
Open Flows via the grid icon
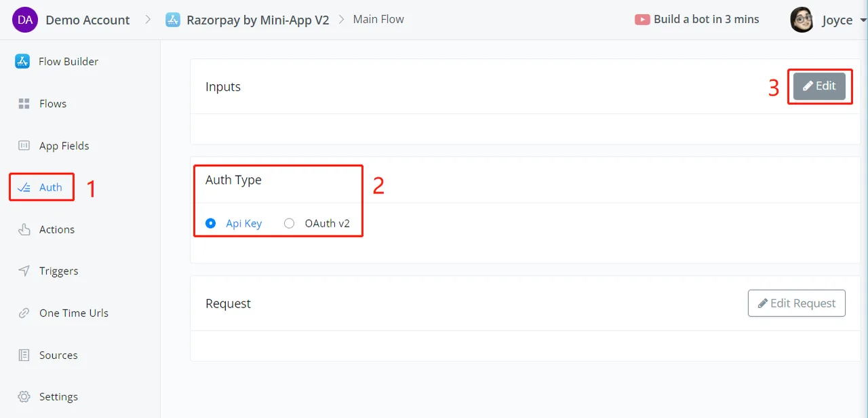pos(24,104)
